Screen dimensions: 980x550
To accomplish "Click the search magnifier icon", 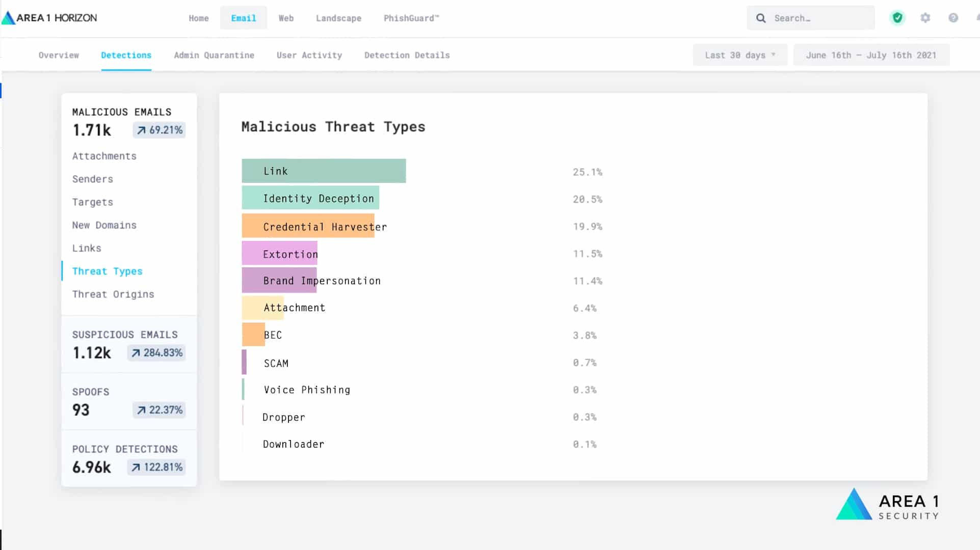I will [x=760, y=18].
